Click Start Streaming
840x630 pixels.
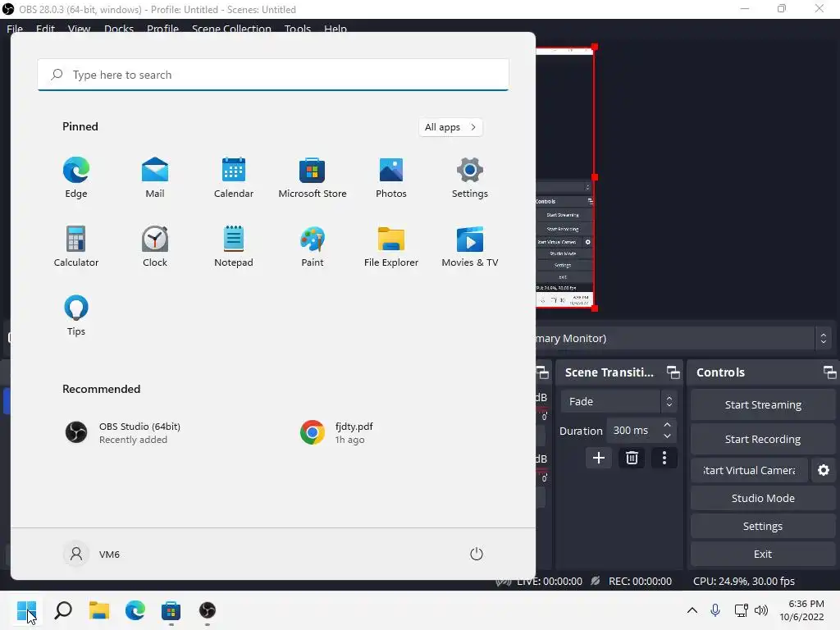[x=763, y=405]
